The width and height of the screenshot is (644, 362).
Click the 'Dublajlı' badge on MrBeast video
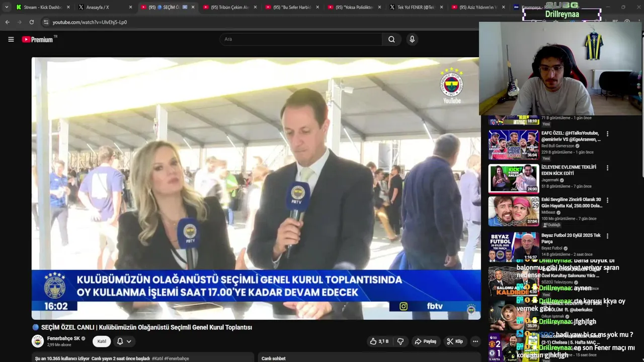tap(552, 225)
